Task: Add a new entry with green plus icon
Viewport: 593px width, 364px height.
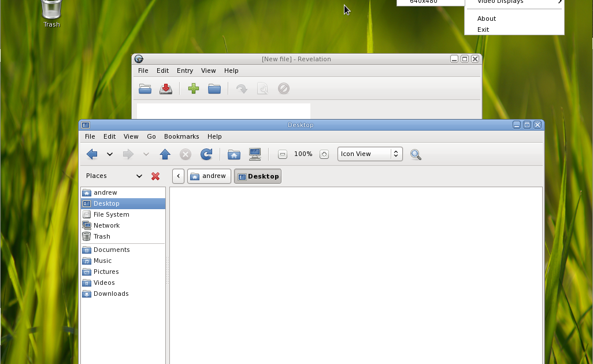Action: [194, 89]
